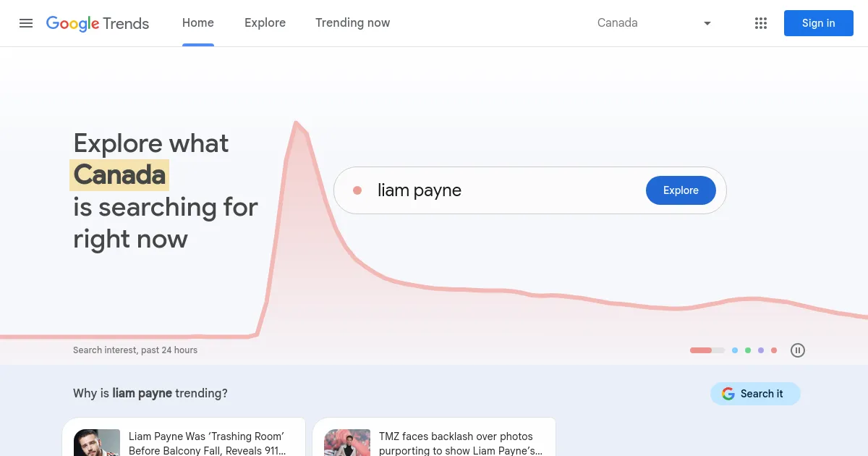Click the Google Trends logo
Screen dimensions: 868x456
click(97, 24)
